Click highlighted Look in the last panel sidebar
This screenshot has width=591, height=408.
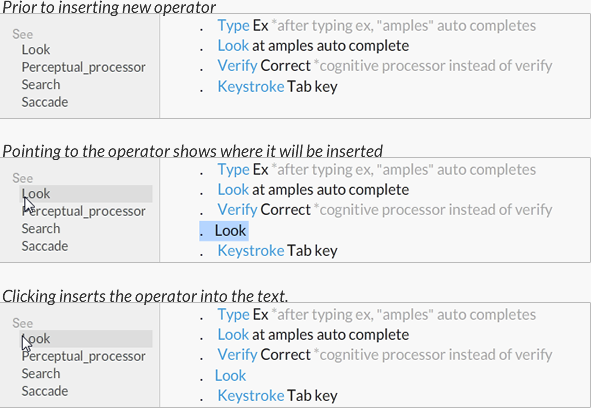click(86, 339)
